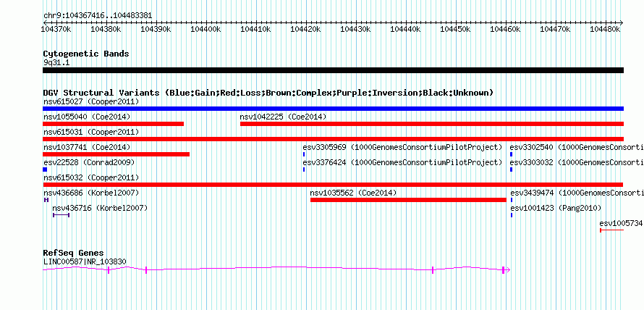Select the black 9q31.1 cytogenetic band bar
This screenshot has width=644, height=310.
click(x=333, y=70)
